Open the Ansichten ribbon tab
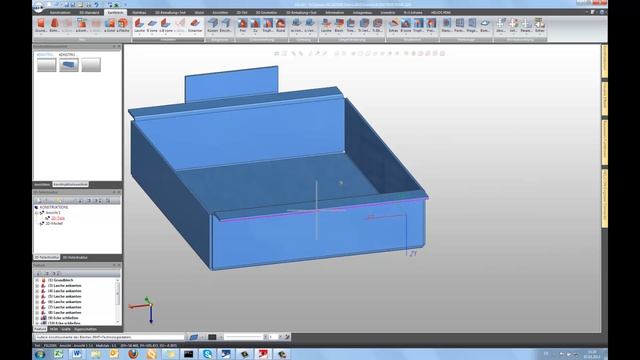This screenshot has height=360, width=640. pyautogui.click(x=220, y=13)
